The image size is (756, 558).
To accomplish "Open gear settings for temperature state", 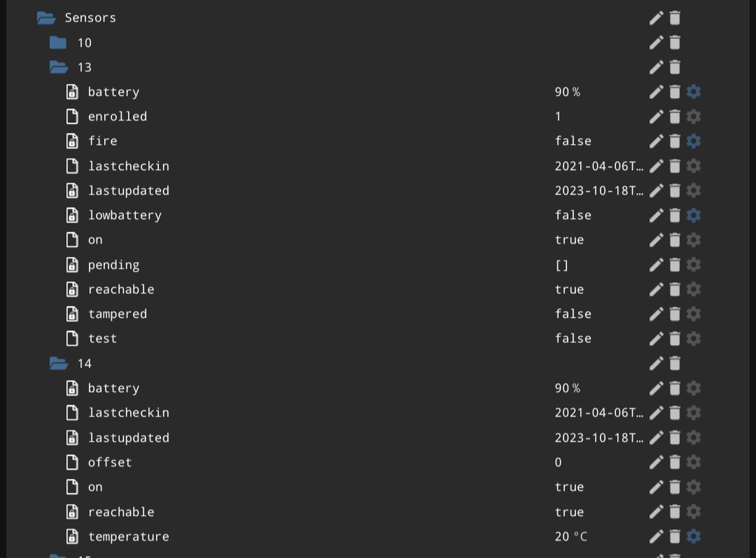I will click(x=693, y=536).
